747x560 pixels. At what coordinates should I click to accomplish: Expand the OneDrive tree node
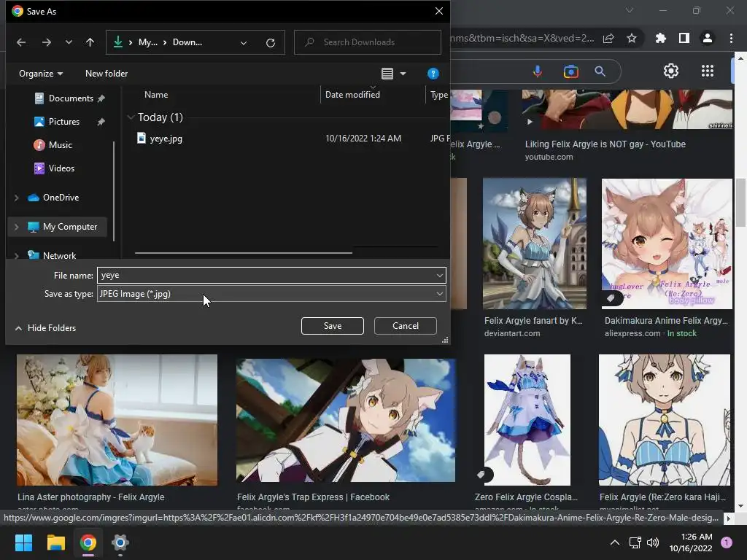pos(16,198)
